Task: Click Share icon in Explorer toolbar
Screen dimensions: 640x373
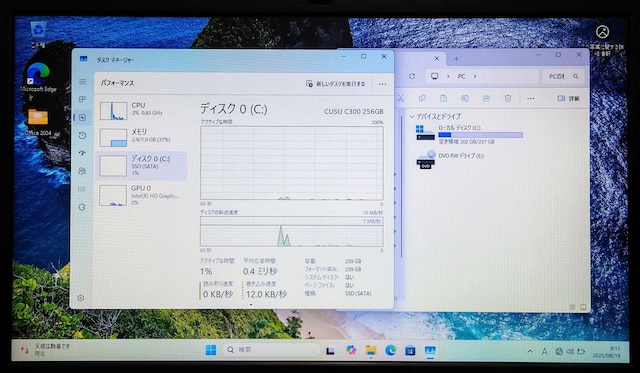Action: tap(486, 98)
